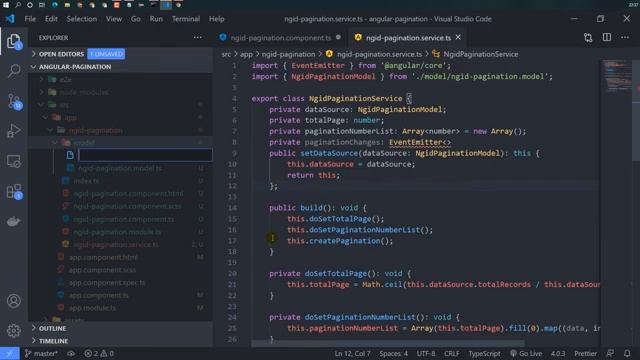Click Explorer more actions ellipsis
Screen dimensions: 640x360
point(198,38)
